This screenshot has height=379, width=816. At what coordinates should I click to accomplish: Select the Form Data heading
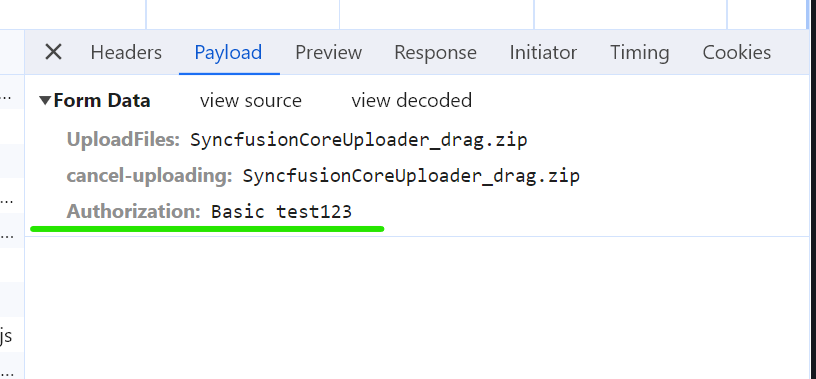click(x=102, y=100)
